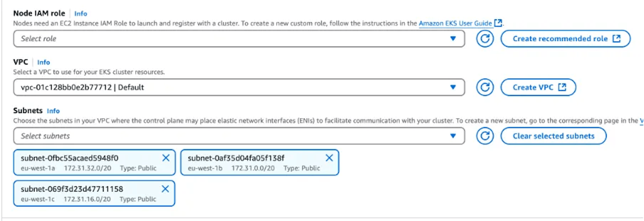Click the eu-west-1b subnet token
Image resolution: width=644 pixels, height=221 pixels.
click(260, 163)
